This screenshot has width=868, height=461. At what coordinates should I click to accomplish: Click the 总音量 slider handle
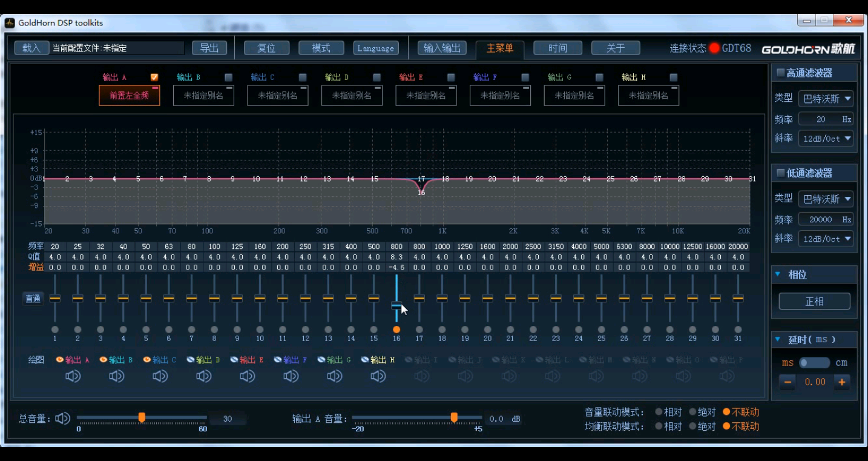point(142,417)
